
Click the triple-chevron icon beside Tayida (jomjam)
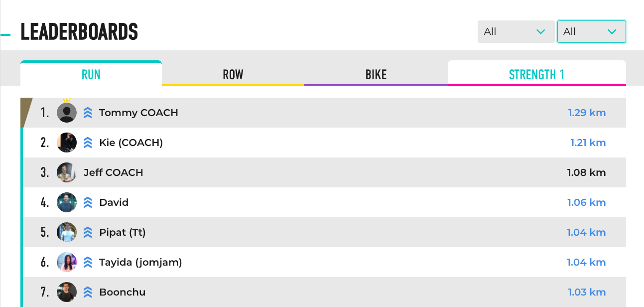pyautogui.click(x=88, y=262)
